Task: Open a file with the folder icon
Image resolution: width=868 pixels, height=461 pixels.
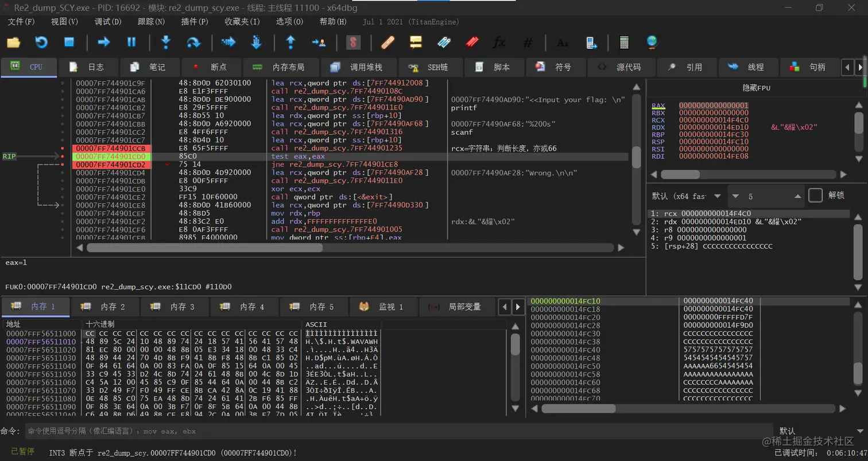Action: [13, 42]
